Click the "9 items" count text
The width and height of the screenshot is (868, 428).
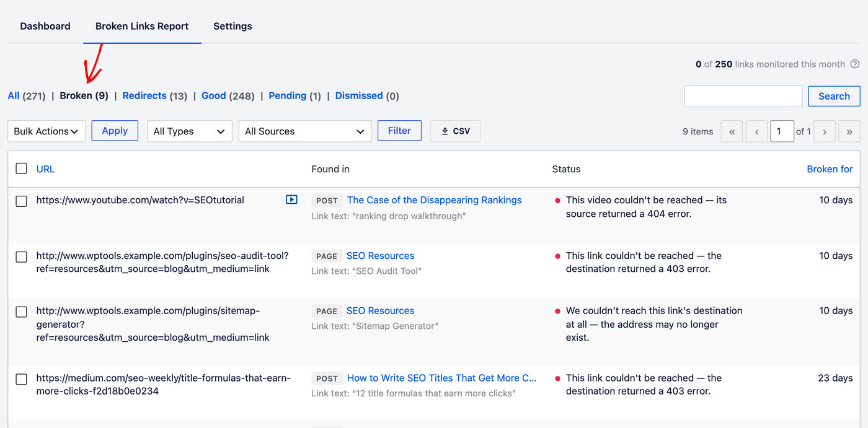pyautogui.click(x=697, y=131)
